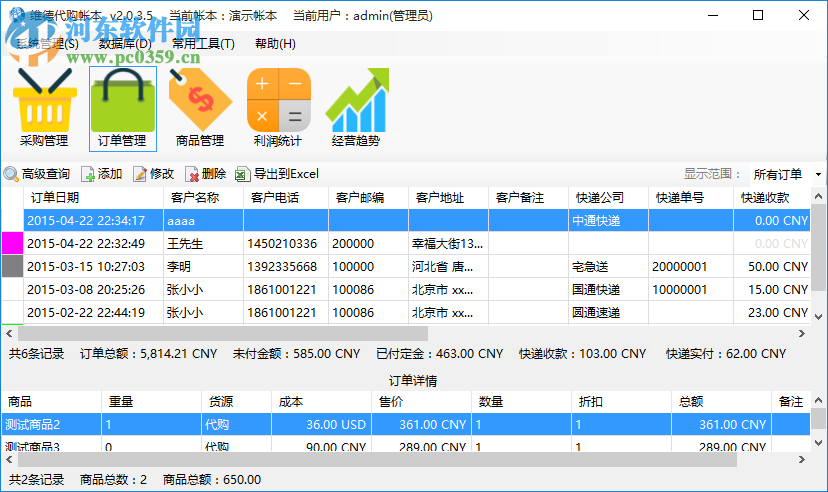Open the 常用工具(T) menu

coord(203,44)
